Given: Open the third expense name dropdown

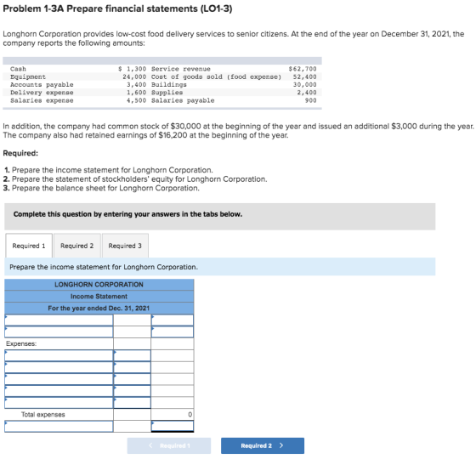Looking at the screenshot, I should [59, 379].
